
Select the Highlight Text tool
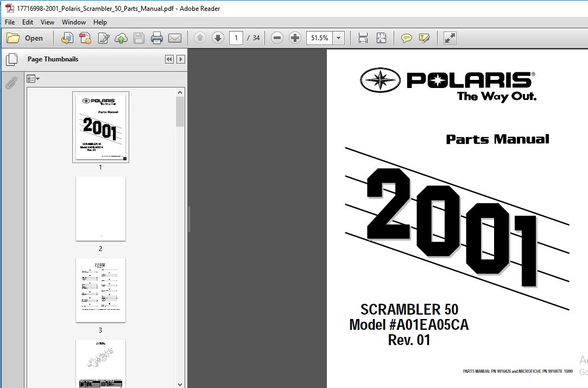point(425,38)
